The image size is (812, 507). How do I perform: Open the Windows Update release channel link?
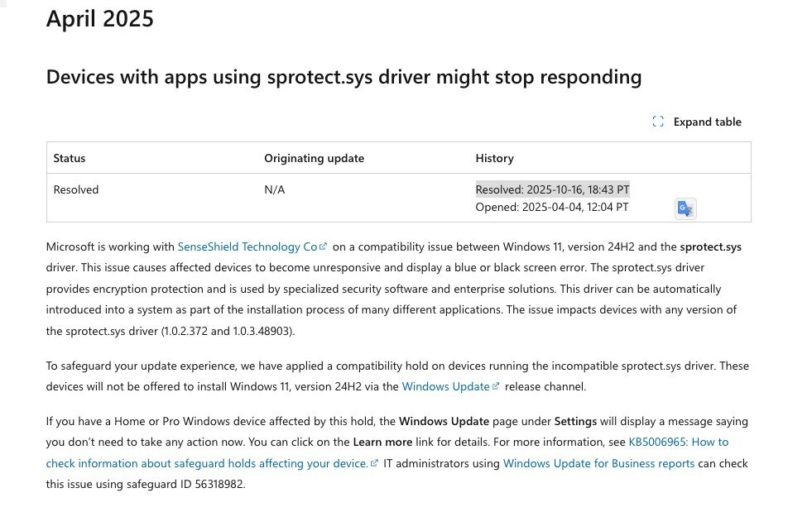(450, 386)
